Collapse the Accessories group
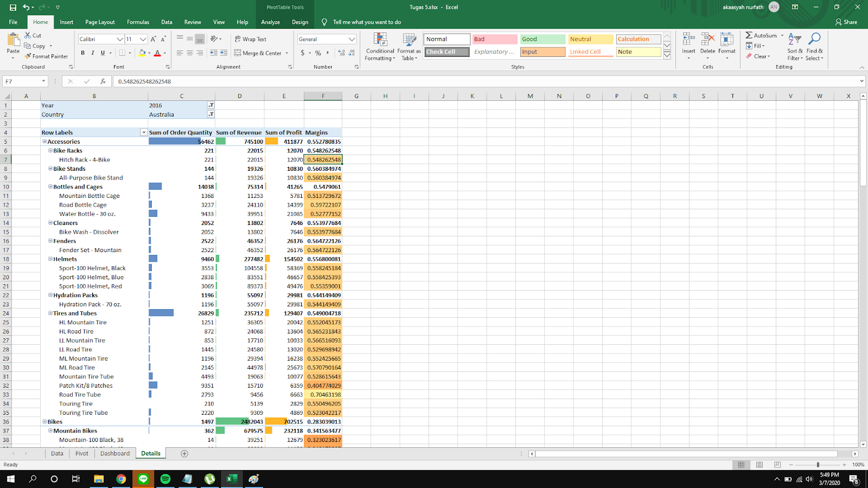 44,142
